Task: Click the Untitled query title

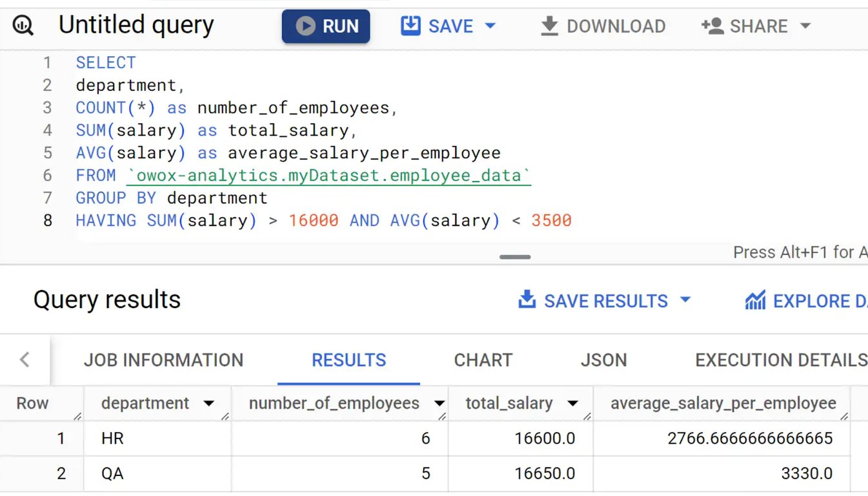Action: coord(136,25)
